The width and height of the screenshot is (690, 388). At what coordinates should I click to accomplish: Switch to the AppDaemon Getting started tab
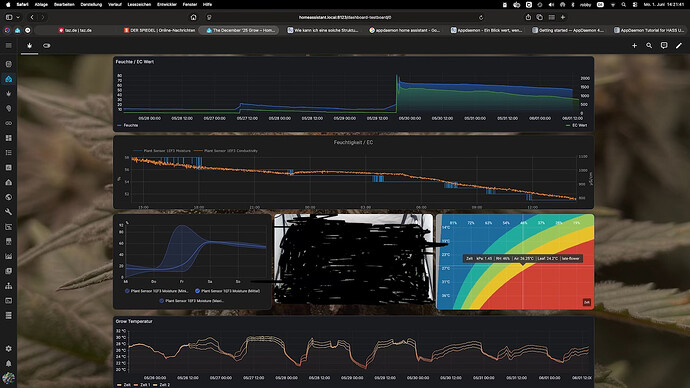pos(567,30)
